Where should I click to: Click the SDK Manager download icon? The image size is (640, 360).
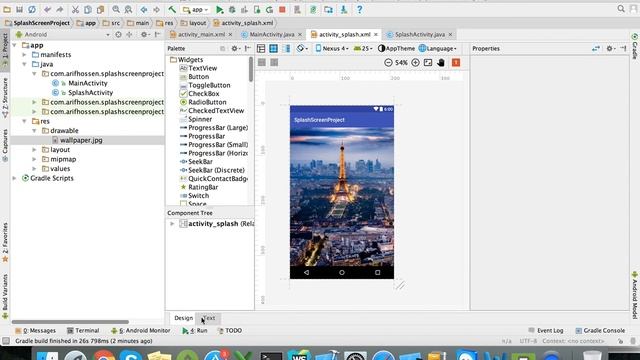(x=344, y=9)
